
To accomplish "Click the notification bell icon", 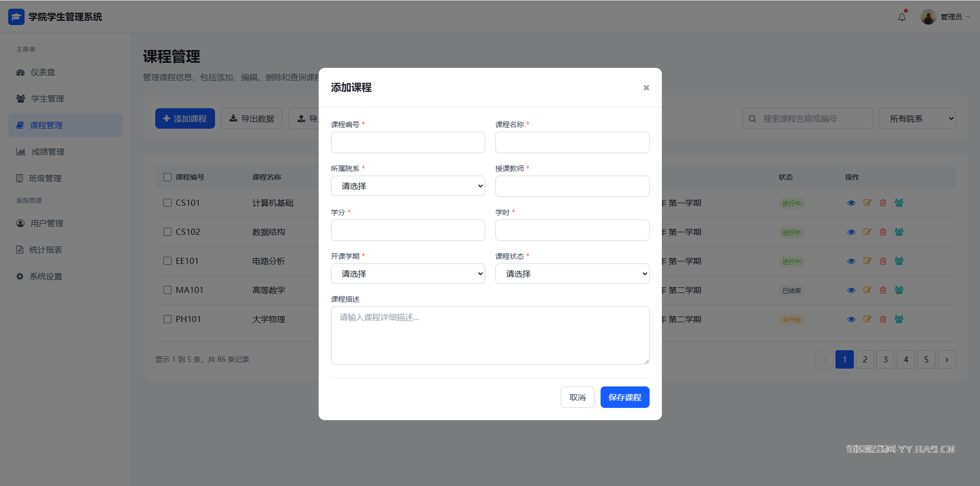I will [x=902, y=17].
